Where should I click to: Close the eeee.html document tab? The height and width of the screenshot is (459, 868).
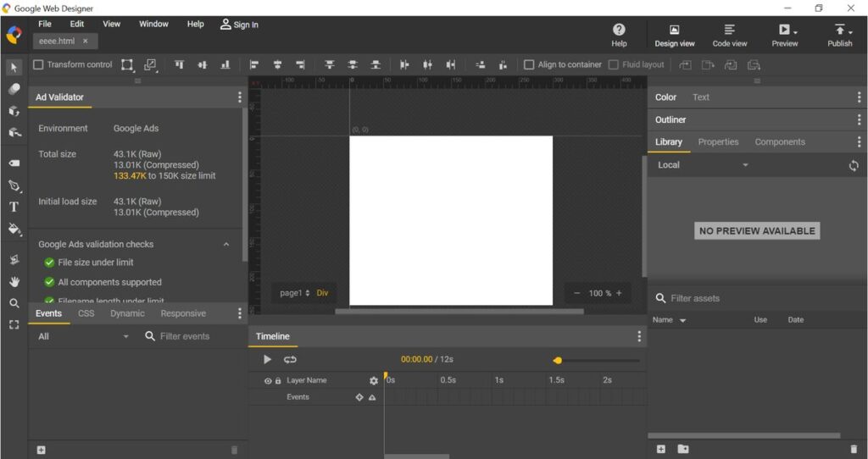[86, 41]
